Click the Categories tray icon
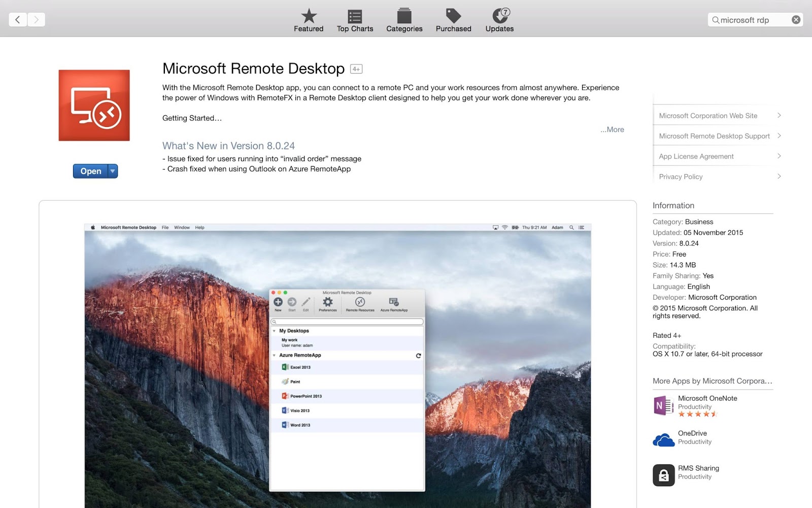Viewport: 812px width, 508px height. pyautogui.click(x=404, y=16)
